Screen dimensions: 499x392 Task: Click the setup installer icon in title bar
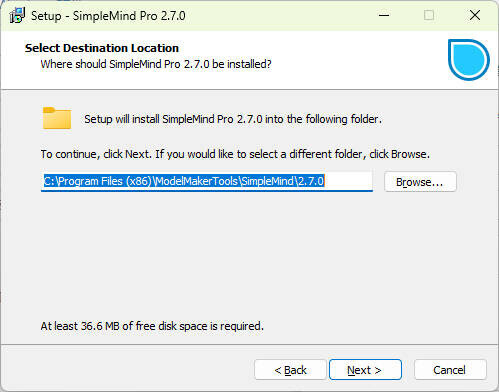point(17,15)
